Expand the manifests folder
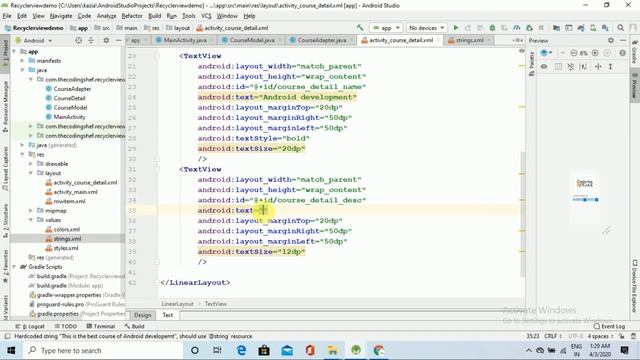The height and width of the screenshot is (360, 640). click(22, 61)
